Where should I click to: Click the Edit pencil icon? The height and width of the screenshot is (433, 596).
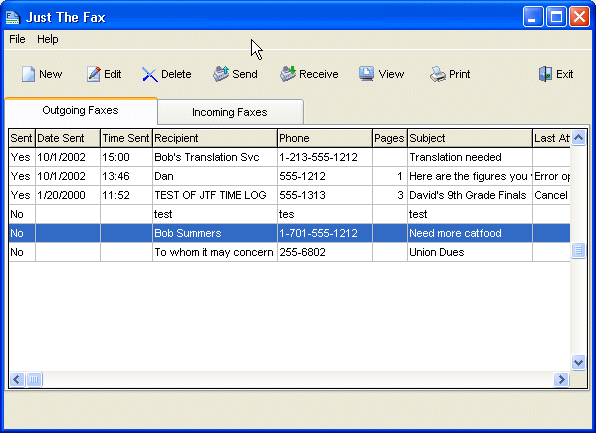click(94, 74)
